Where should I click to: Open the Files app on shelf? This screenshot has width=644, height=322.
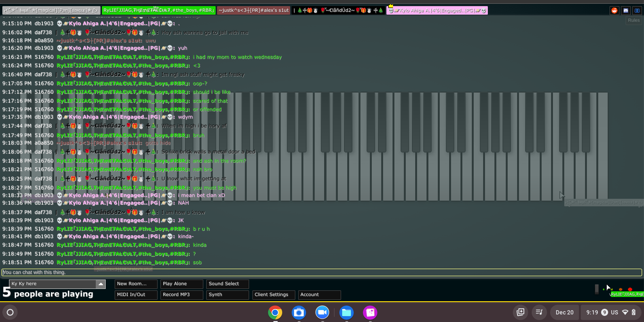[x=346, y=313]
